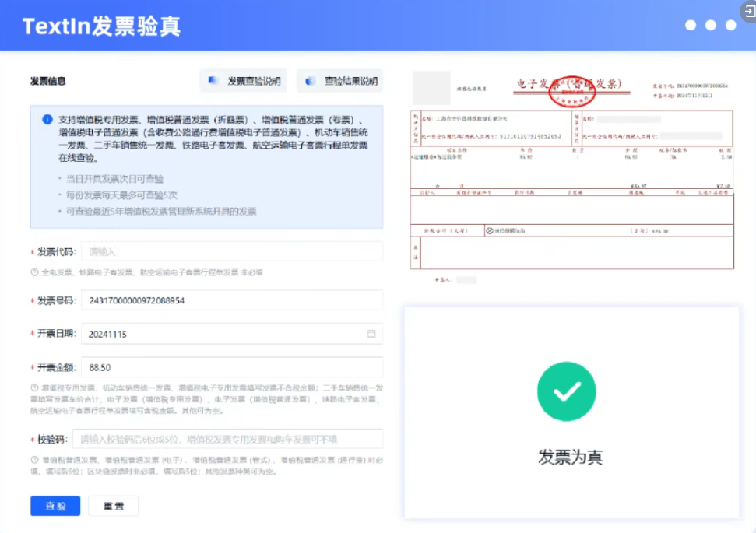Click the icon beside 查验结果说明

click(311, 80)
